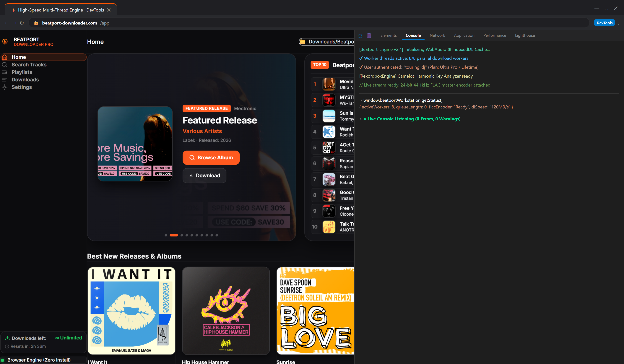Click the Browse Album button
The image size is (624, 364).
click(x=211, y=158)
